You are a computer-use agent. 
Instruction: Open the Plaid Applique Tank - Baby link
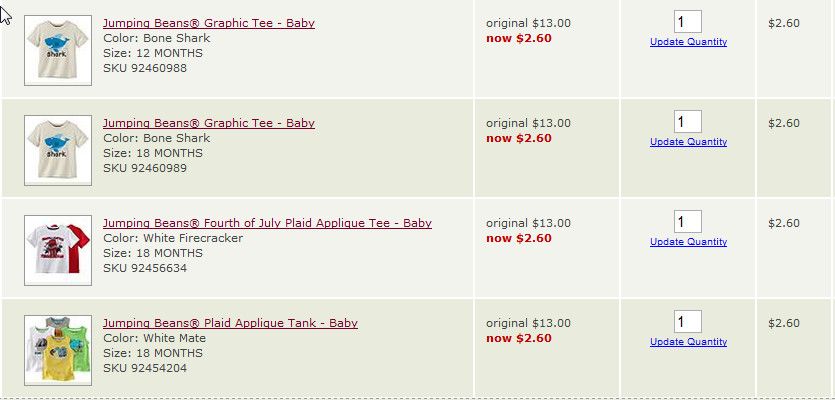point(230,323)
